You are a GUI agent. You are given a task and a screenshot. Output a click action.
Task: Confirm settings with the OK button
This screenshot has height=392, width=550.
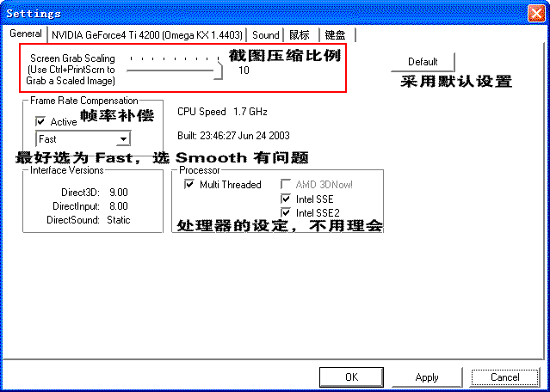tap(350, 377)
